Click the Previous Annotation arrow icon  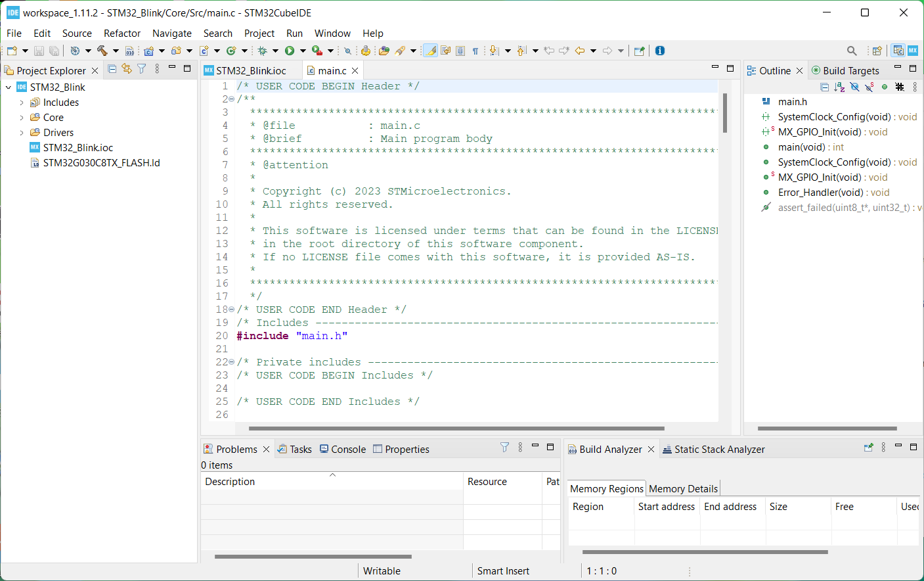coord(521,51)
